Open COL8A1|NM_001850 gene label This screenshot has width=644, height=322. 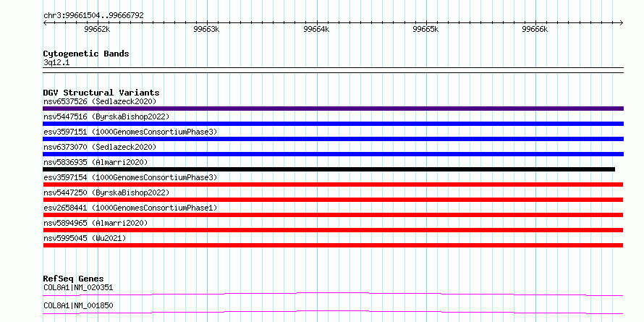point(78,305)
